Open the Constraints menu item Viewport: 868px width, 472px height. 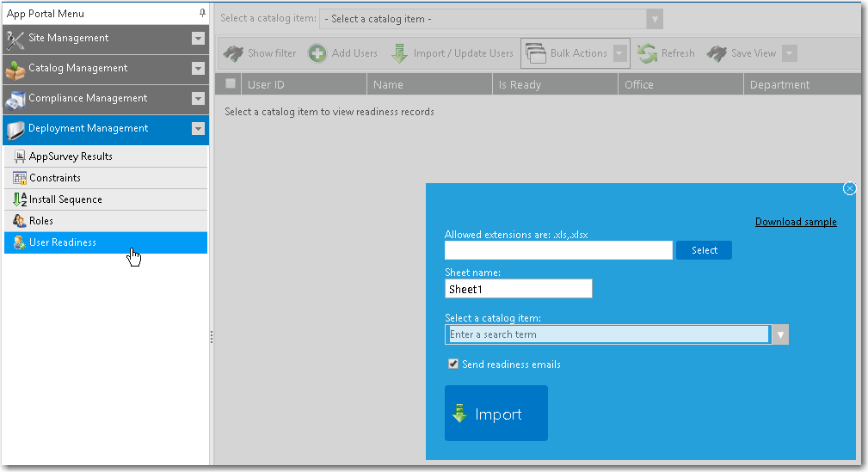(x=55, y=178)
